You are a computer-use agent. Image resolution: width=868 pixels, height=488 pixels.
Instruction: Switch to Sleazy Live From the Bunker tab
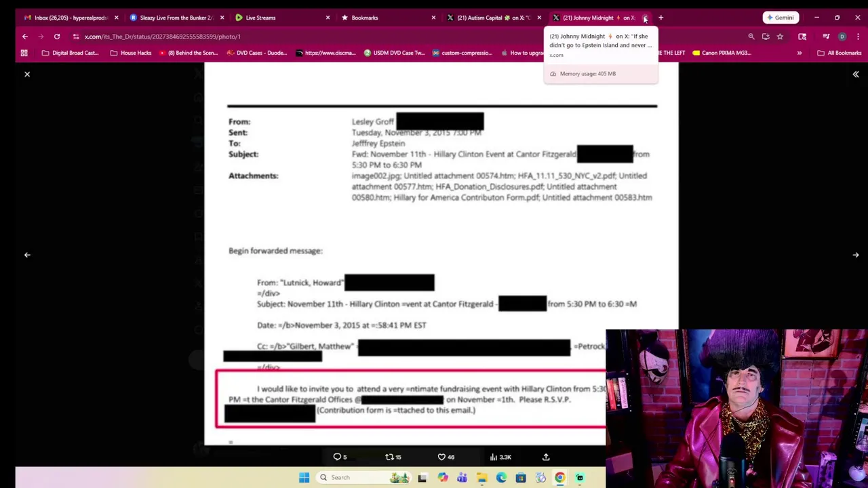point(175,18)
